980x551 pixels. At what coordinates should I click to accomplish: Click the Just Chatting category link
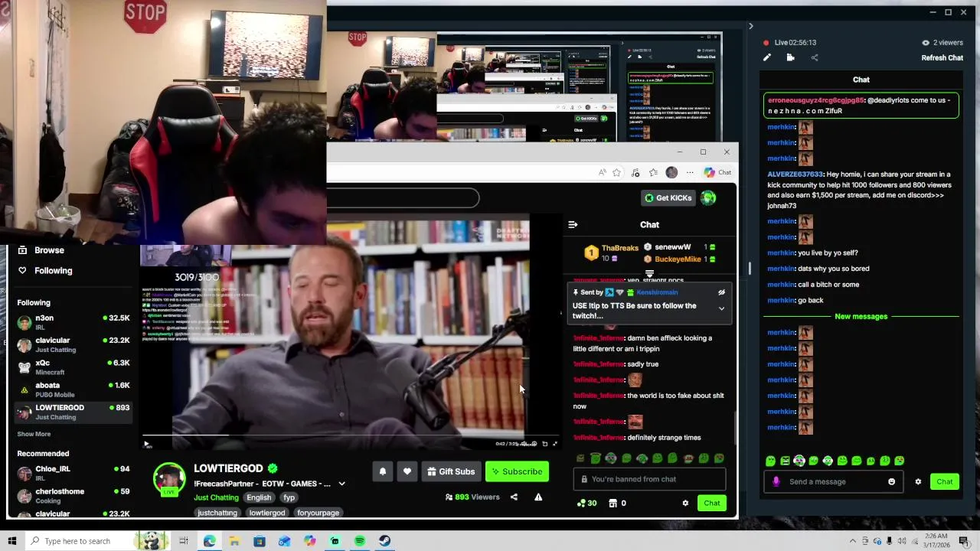click(x=216, y=497)
